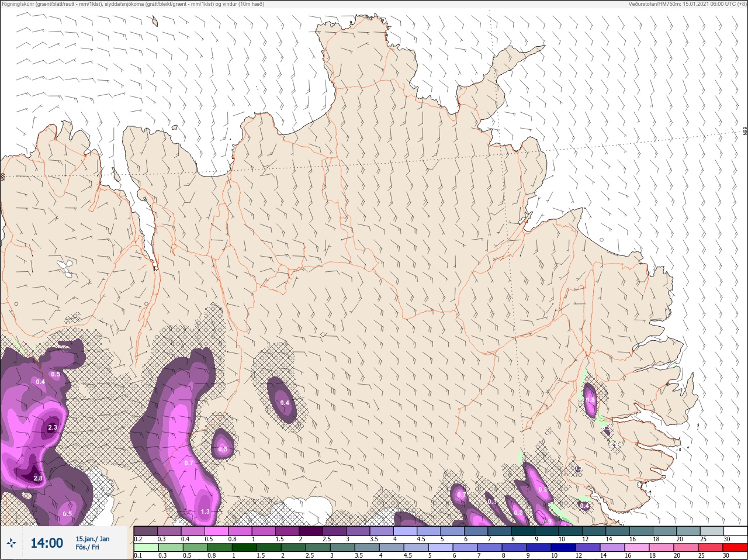Select the date text "15.jan./ Jan"

(92, 539)
